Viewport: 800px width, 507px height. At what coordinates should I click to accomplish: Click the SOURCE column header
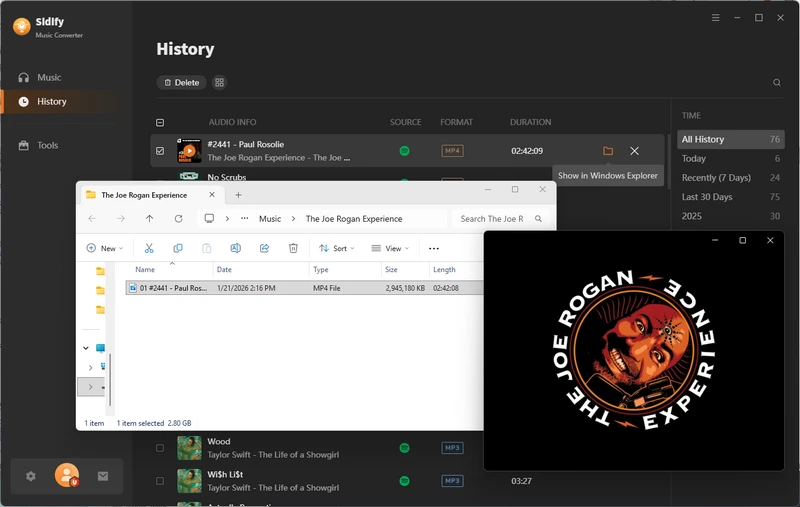[405, 122]
